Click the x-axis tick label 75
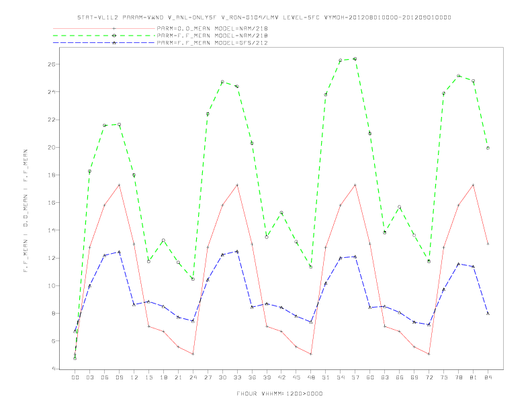The width and height of the screenshot is (532, 411). (x=444, y=377)
